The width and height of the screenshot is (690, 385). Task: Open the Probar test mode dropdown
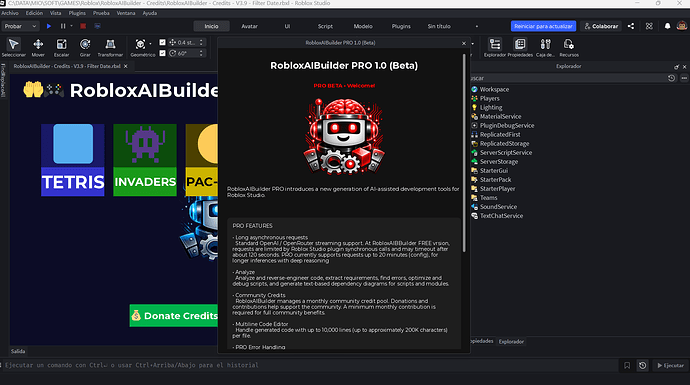20,26
